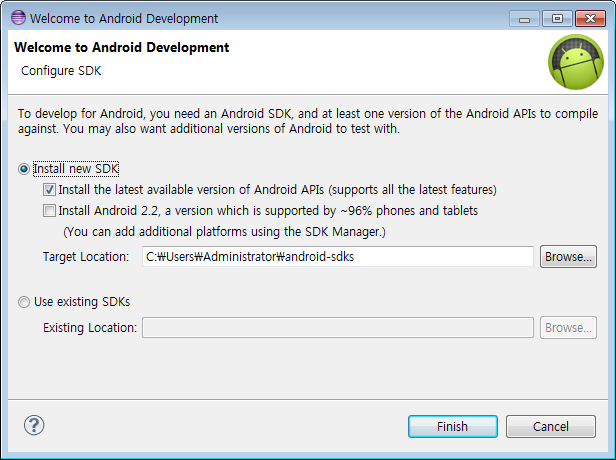Screen dimensions: 616x460
Task: Click the SDK Manager note text
Action: [224, 232]
